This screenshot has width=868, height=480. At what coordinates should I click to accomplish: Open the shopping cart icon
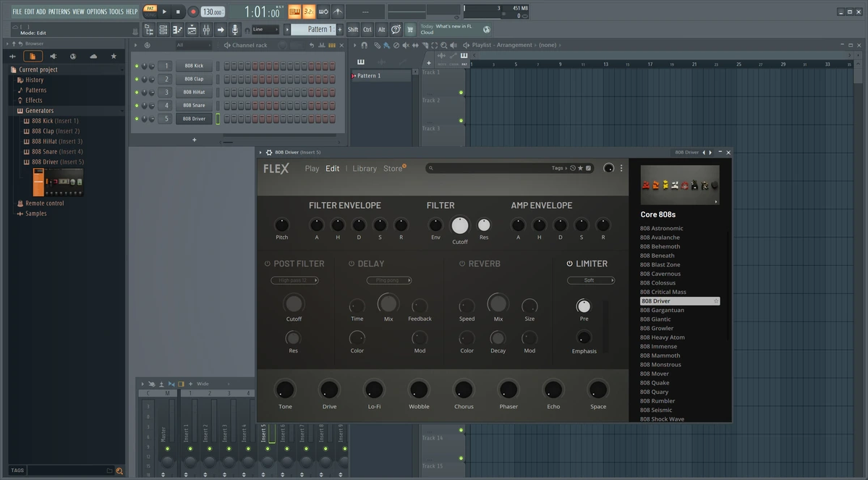[410, 30]
